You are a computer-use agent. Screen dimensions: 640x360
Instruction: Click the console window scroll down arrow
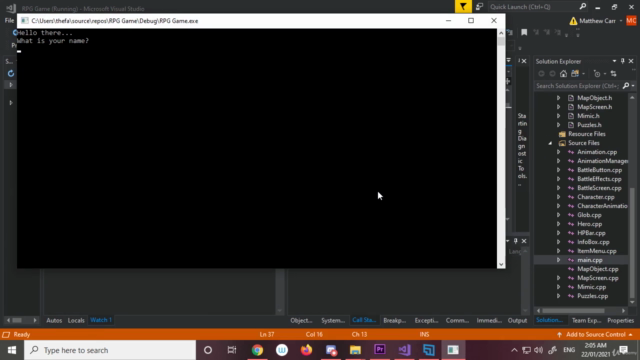point(501,264)
